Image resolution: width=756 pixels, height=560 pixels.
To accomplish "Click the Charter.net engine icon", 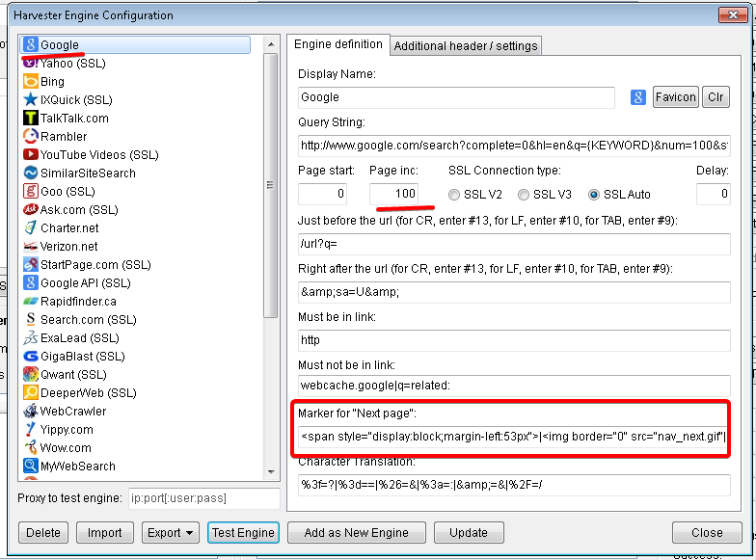I will (31, 227).
